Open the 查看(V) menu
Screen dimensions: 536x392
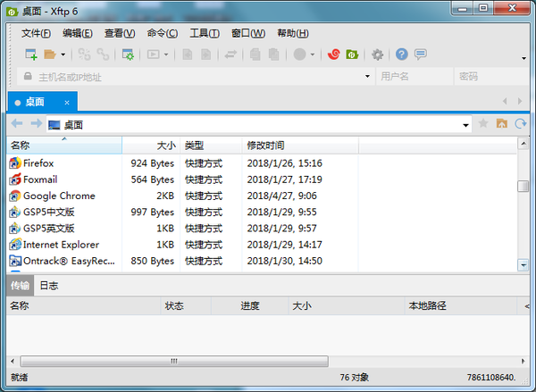pos(120,34)
